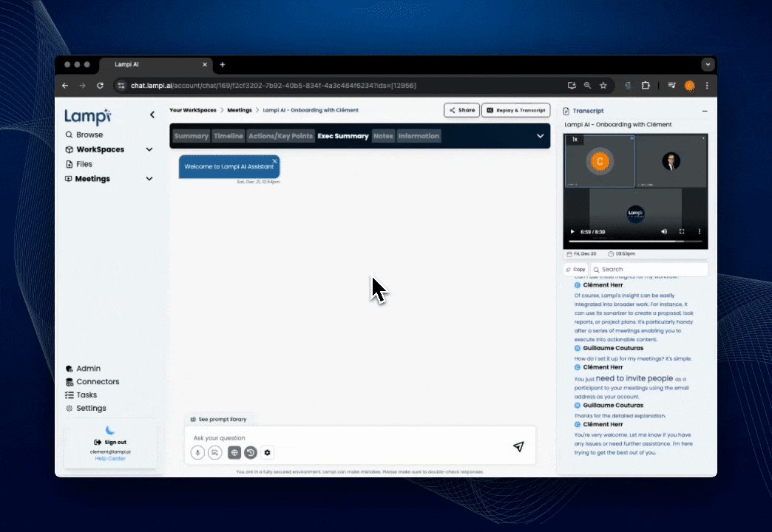Open the orange Chrome profile avatar
Viewport: 772px width, 532px height.
tap(689, 86)
